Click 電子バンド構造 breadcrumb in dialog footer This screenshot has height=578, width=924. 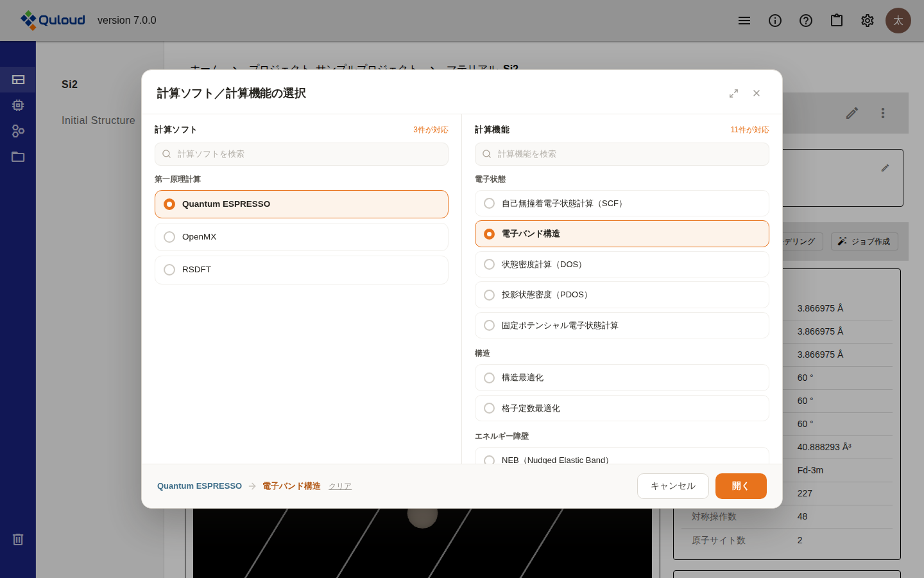(x=291, y=486)
